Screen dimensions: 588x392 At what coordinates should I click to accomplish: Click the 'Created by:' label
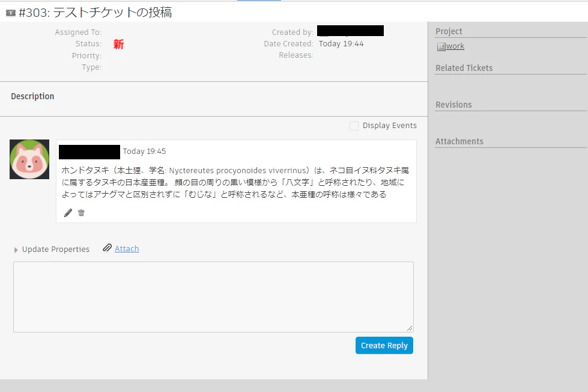(x=292, y=32)
